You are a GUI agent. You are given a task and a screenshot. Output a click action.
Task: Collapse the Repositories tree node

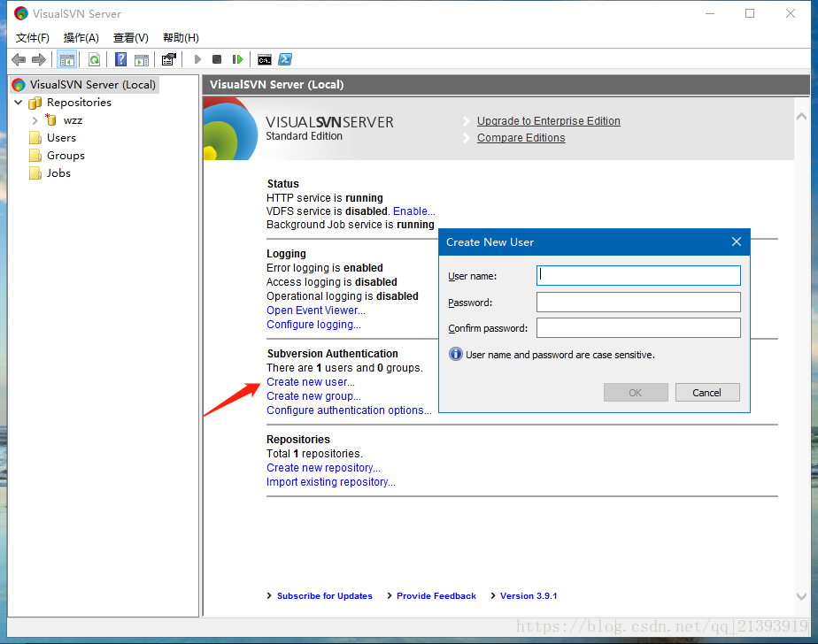19,103
